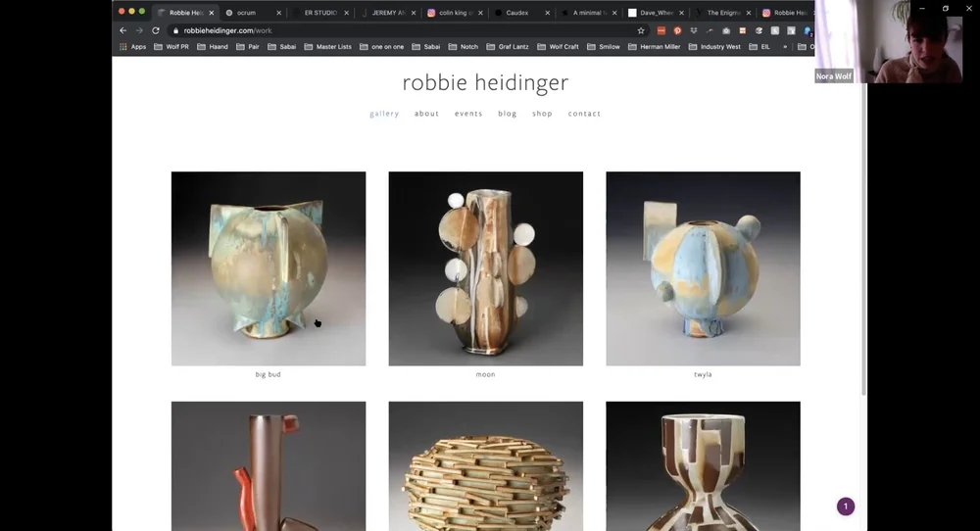
Task: Click the page vertical scrollbar
Action: (863, 237)
